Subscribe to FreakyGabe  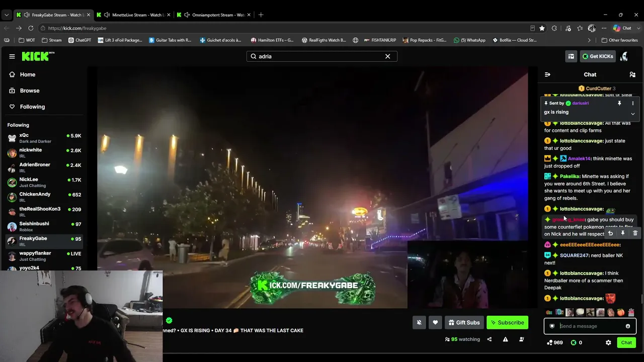pos(508,323)
